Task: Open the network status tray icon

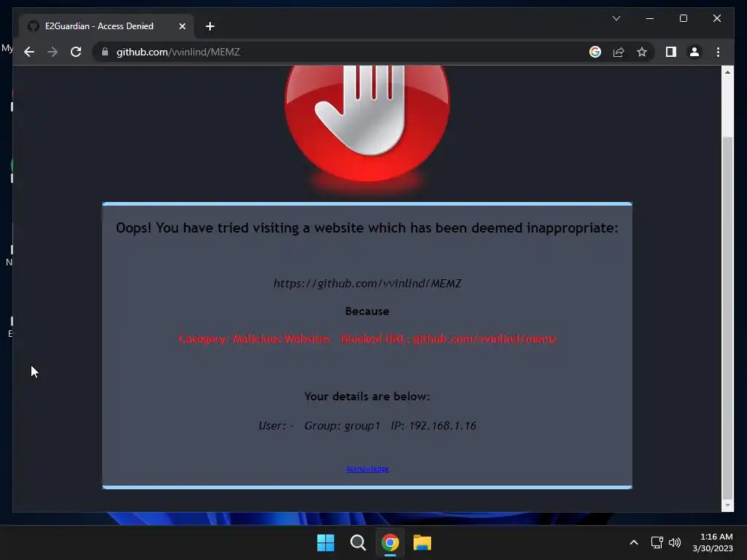Action: click(x=657, y=542)
